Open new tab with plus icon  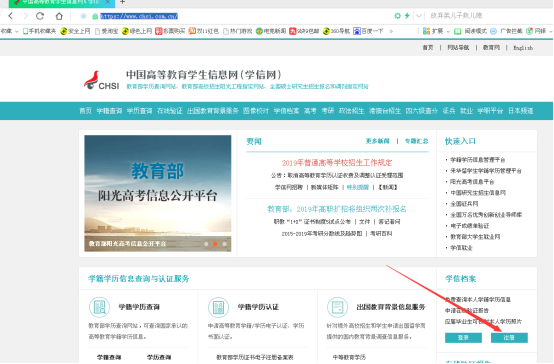point(122,2)
